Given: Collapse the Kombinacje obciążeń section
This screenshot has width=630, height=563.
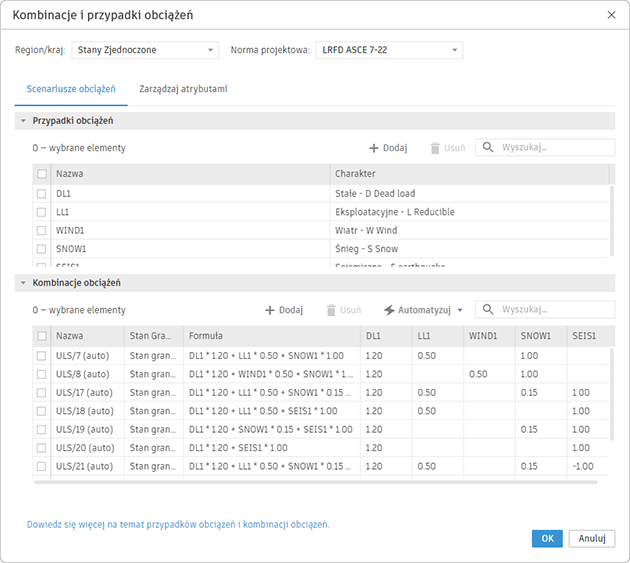Looking at the screenshot, I should (x=23, y=283).
